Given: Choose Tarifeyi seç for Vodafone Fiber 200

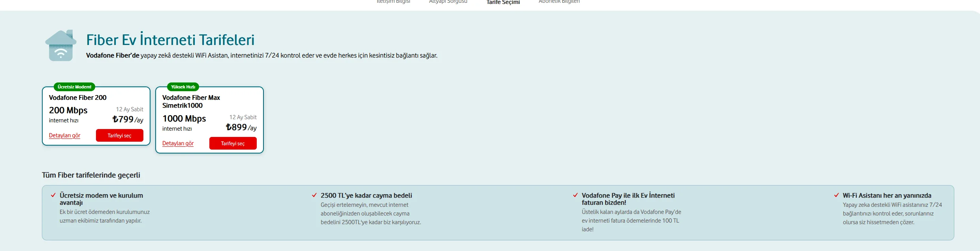Looking at the screenshot, I should 119,135.
